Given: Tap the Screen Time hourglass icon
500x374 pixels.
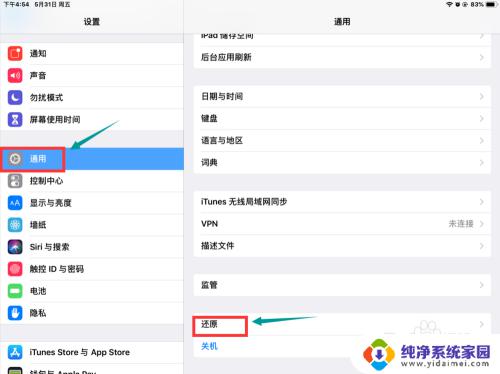Looking at the screenshot, I should tap(15, 119).
